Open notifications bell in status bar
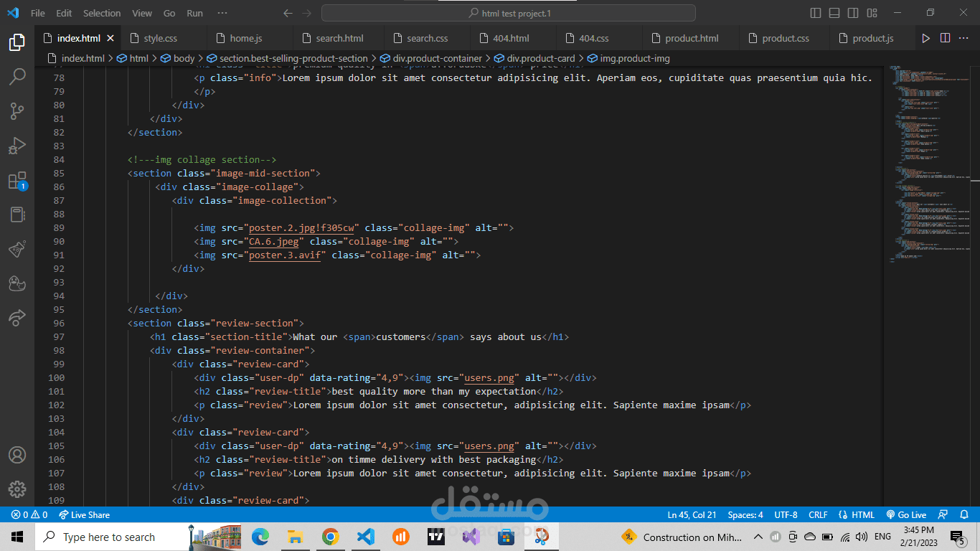This screenshot has width=980, height=551. (963, 514)
